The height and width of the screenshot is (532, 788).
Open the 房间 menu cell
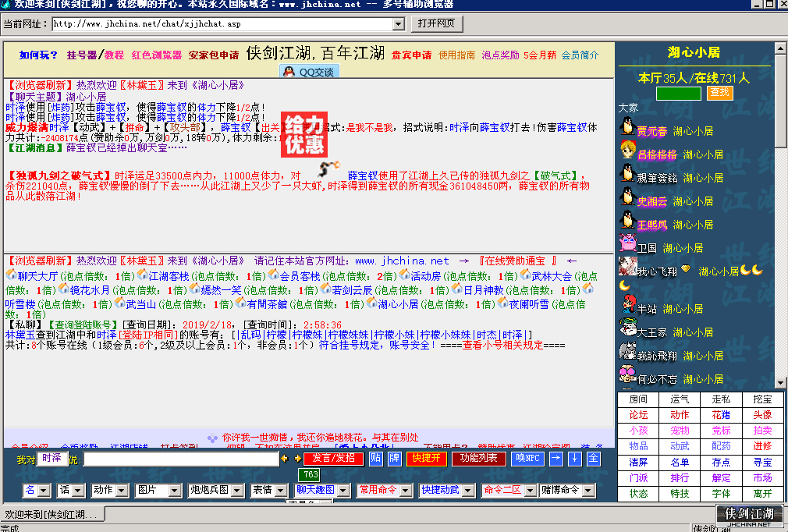638,399
